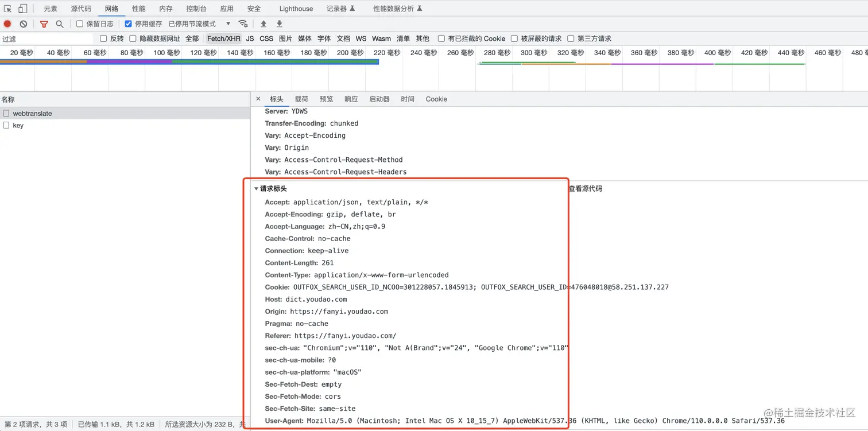The width and height of the screenshot is (868, 431).
Task: Switch to 控制台 tab
Action: click(196, 9)
